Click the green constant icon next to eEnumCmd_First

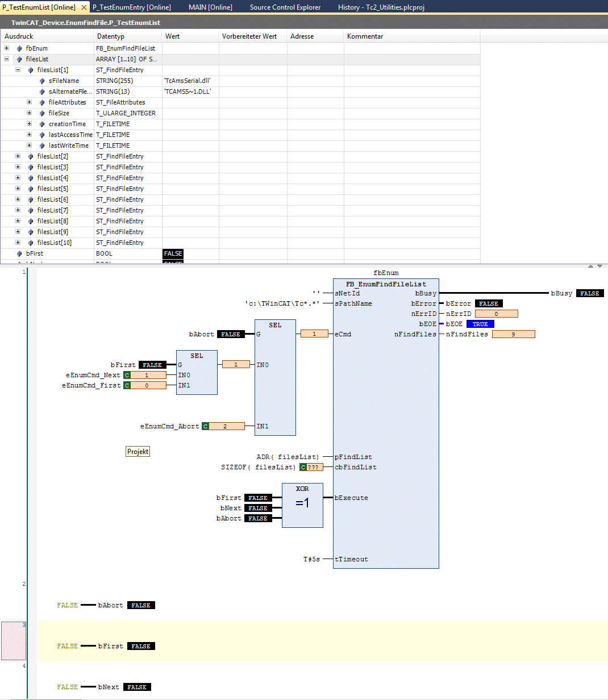point(127,385)
